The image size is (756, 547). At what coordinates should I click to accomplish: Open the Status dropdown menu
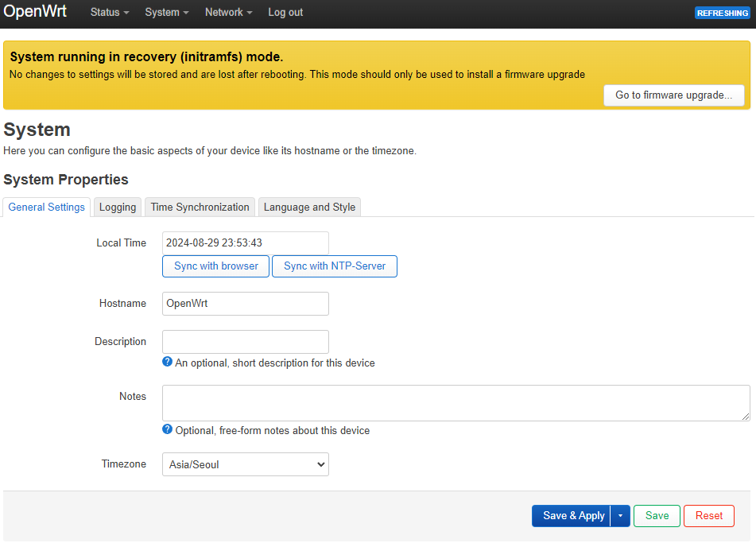110,13
